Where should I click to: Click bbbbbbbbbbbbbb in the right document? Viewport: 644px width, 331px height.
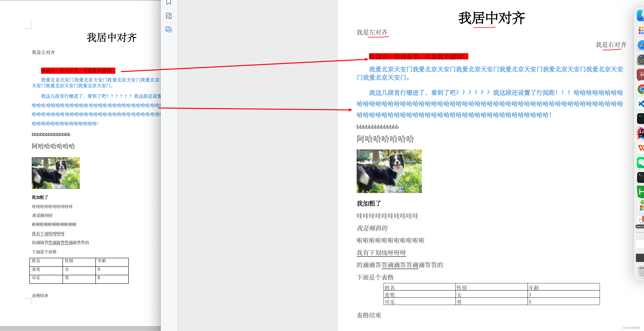click(x=378, y=127)
